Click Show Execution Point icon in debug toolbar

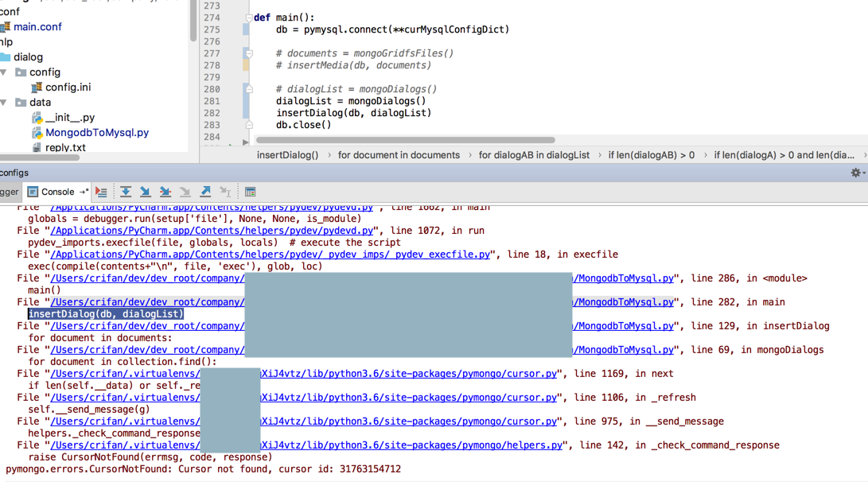(101, 192)
